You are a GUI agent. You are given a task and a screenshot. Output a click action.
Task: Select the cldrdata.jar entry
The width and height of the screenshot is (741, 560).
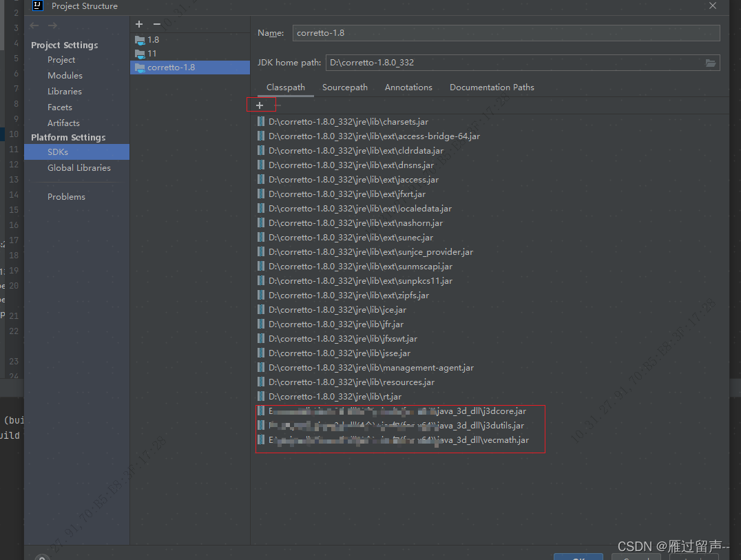point(490,151)
